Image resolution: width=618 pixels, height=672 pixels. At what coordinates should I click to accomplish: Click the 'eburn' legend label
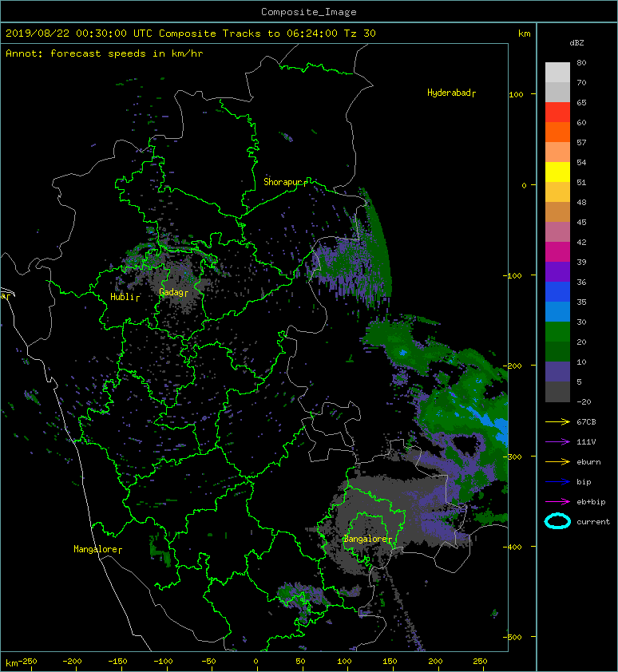tap(588, 461)
